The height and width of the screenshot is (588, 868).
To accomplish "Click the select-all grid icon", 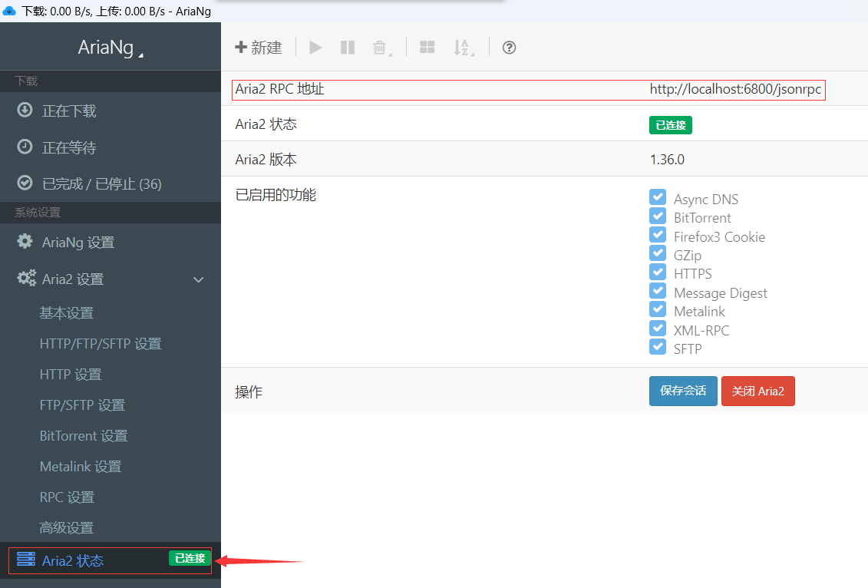I will click(427, 48).
